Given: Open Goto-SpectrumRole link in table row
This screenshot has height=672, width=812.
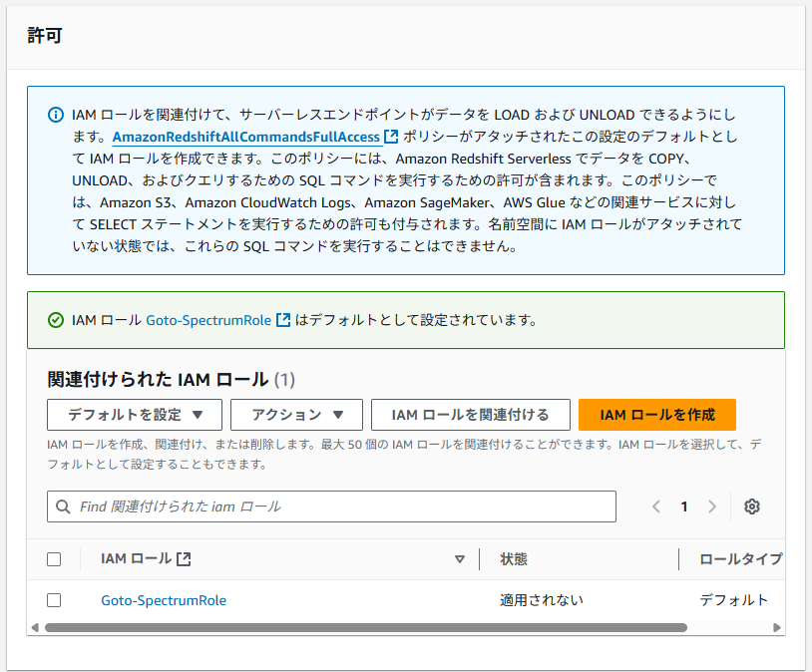Looking at the screenshot, I should 164,600.
